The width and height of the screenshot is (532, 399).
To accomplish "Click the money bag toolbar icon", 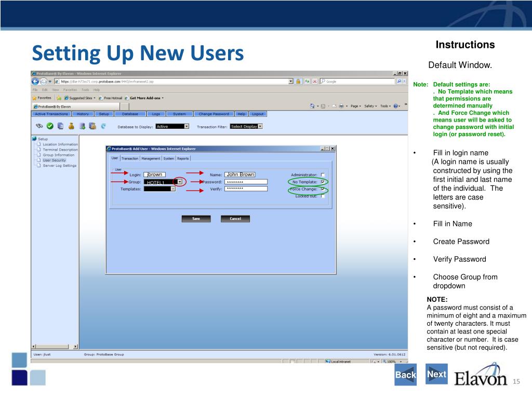I will pos(71,126).
